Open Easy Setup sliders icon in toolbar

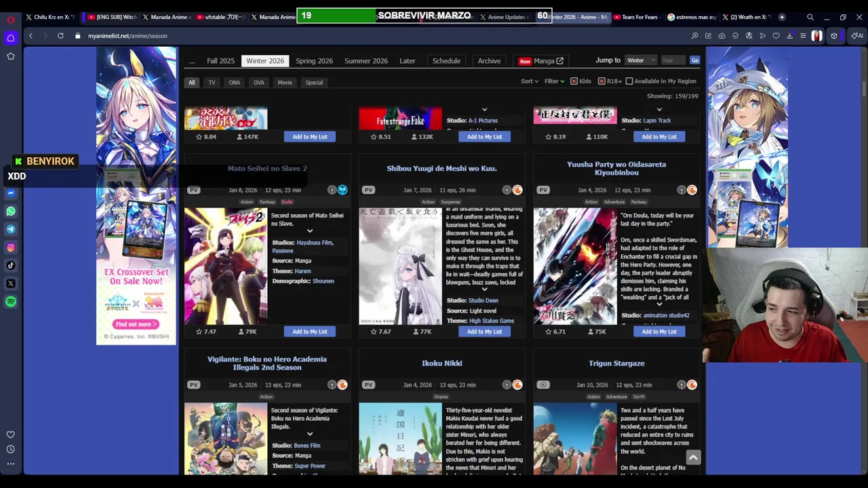[x=803, y=36]
